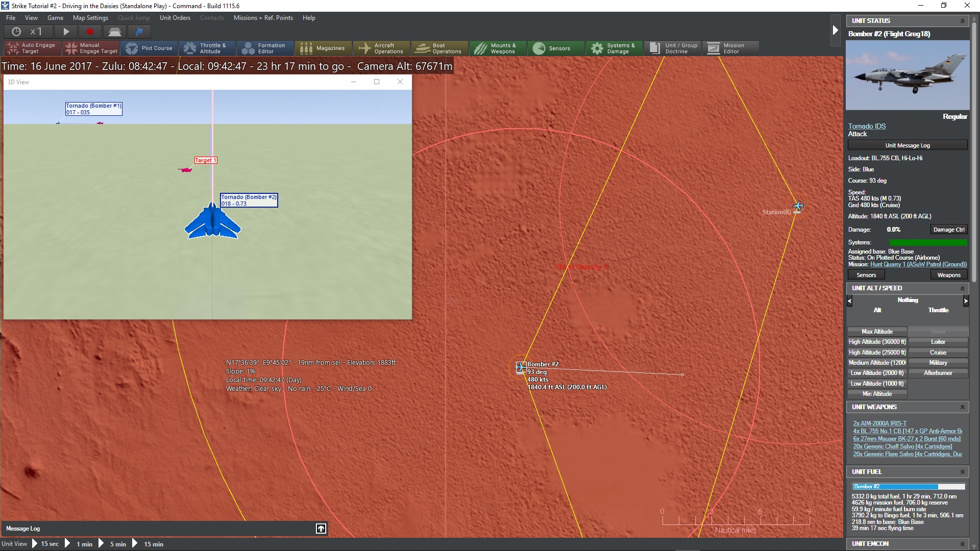The image size is (980, 551).
Task: Expand the Message Log panel
Action: (x=321, y=529)
